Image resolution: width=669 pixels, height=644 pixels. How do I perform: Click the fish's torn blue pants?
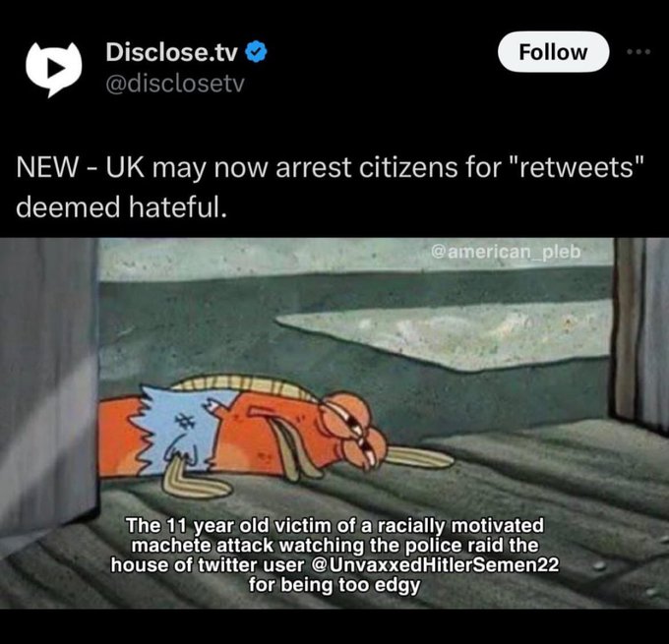tap(181, 429)
